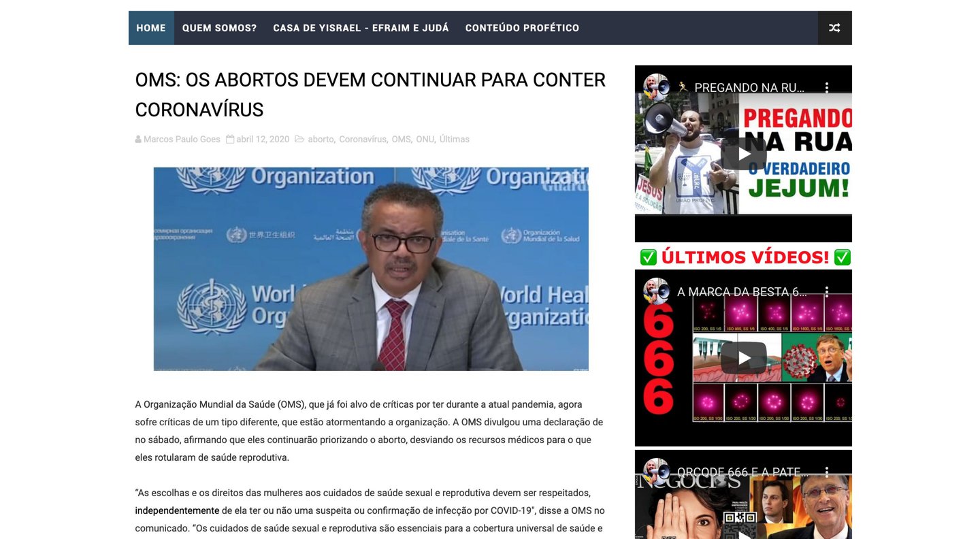Play the PREGANDO NA RUA video
The width and height of the screenshot is (980, 539).
pos(743,154)
